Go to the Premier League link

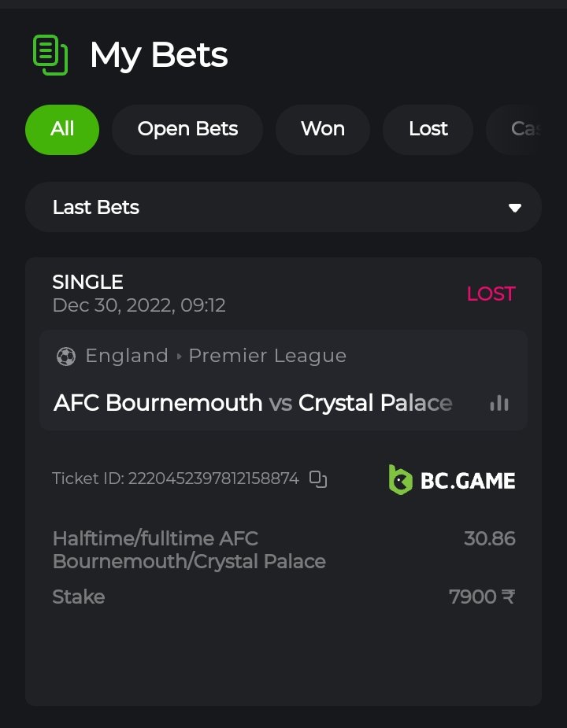tap(268, 356)
